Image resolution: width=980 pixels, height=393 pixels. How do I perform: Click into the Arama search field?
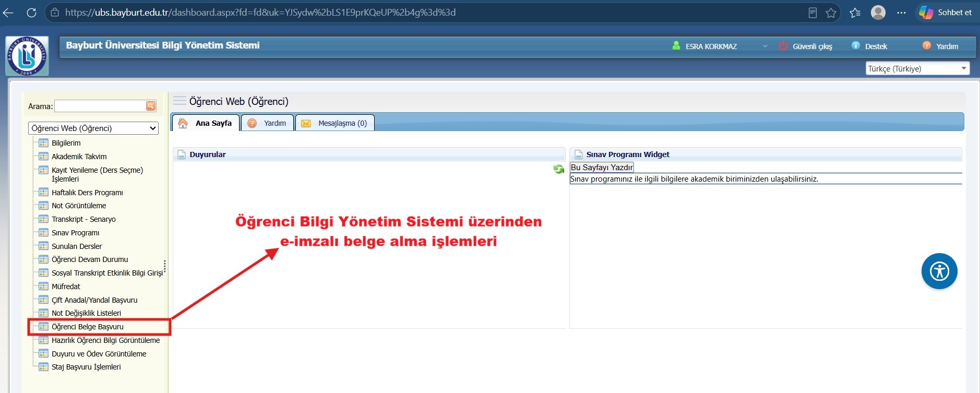100,106
